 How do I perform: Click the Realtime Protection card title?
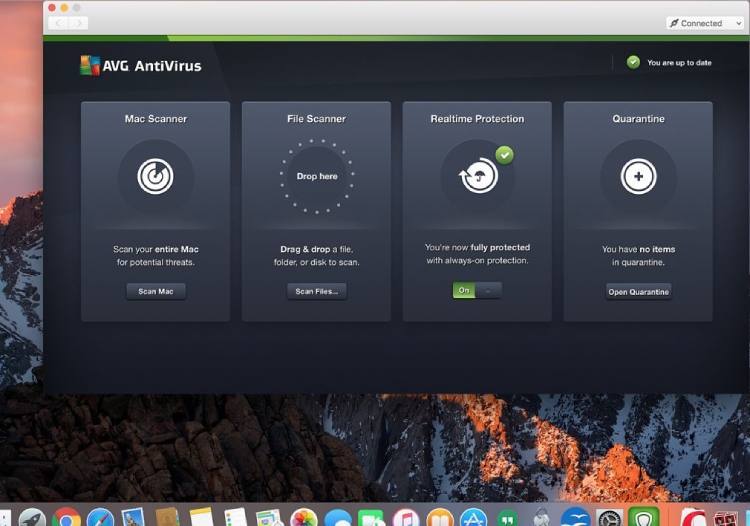[x=477, y=119]
